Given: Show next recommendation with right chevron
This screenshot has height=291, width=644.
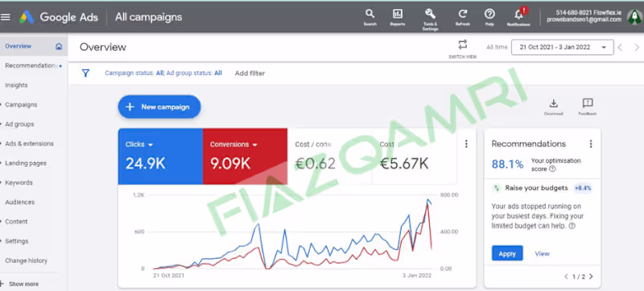Looking at the screenshot, I should [x=591, y=276].
